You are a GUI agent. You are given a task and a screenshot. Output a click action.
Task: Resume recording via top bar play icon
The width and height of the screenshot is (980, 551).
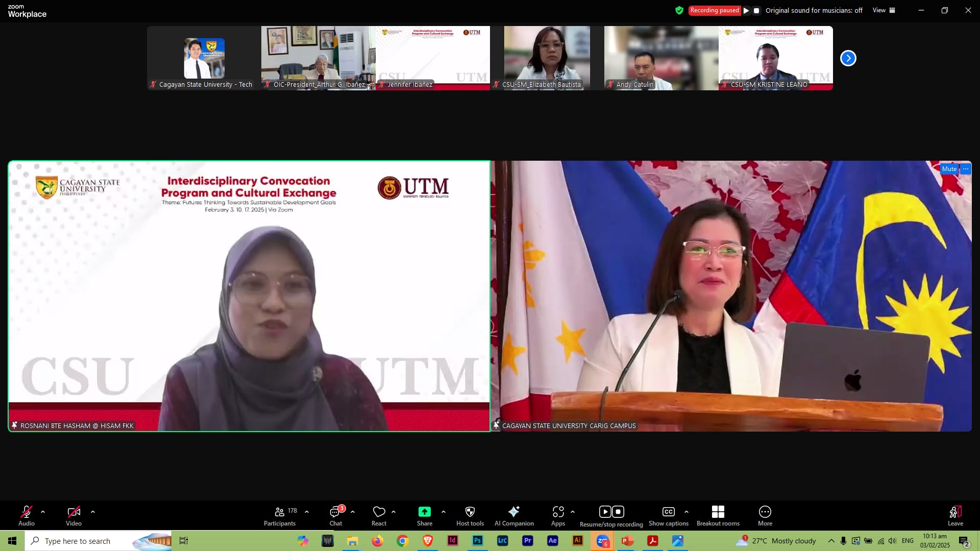(x=746, y=10)
